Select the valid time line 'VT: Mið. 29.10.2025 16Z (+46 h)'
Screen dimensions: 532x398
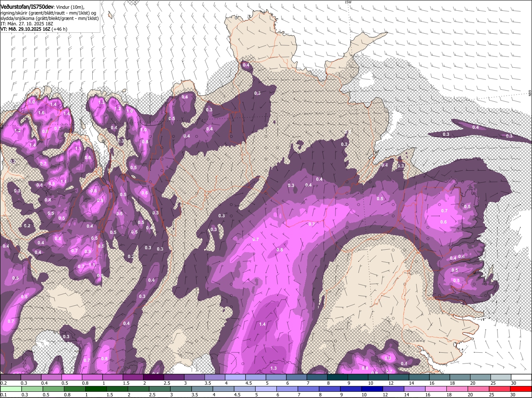coord(34,29)
